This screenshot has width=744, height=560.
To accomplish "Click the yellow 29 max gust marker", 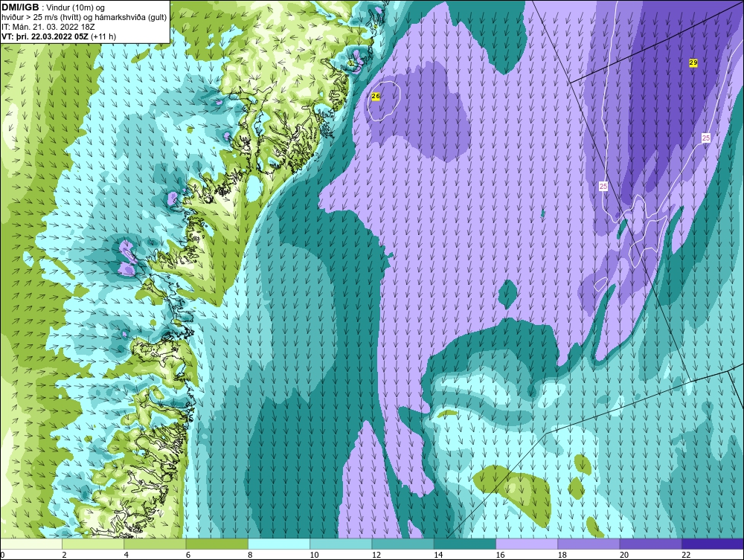I will pyautogui.click(x=693, y=62).
